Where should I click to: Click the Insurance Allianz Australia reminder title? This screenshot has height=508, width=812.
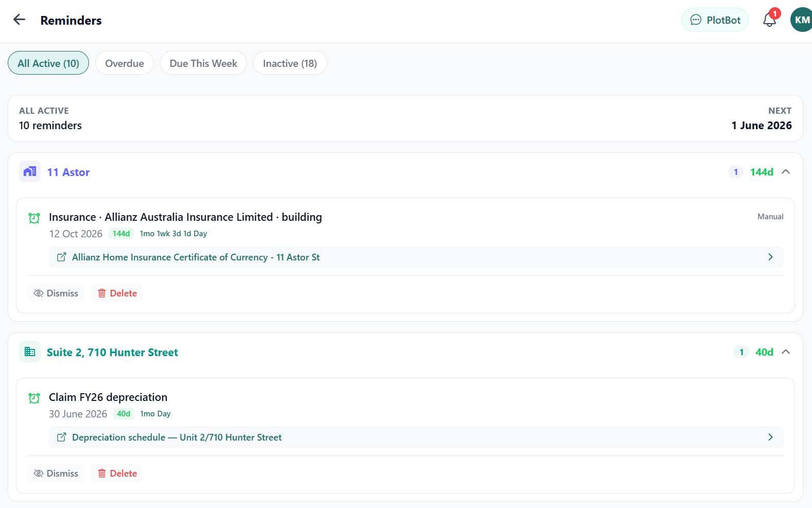pos(185,217)
